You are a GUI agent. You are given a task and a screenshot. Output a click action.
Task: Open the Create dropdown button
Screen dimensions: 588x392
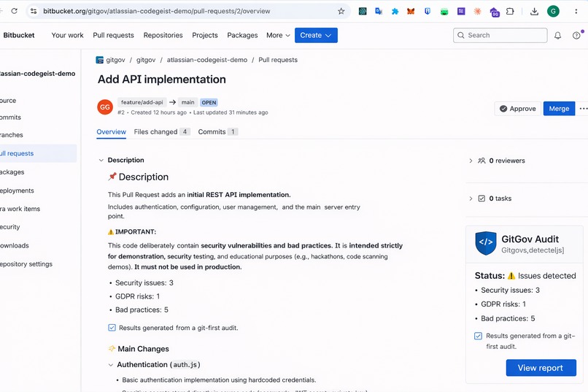316,35
